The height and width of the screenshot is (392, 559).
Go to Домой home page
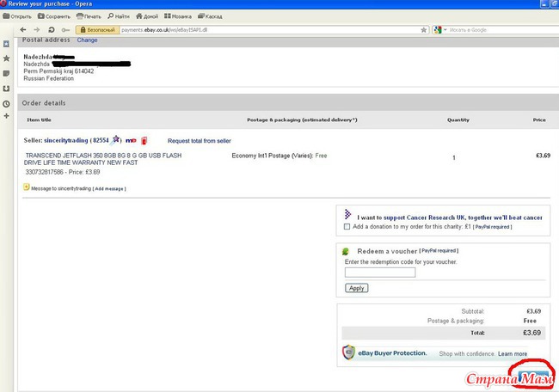pyautogui.click(x=147, y=16)
